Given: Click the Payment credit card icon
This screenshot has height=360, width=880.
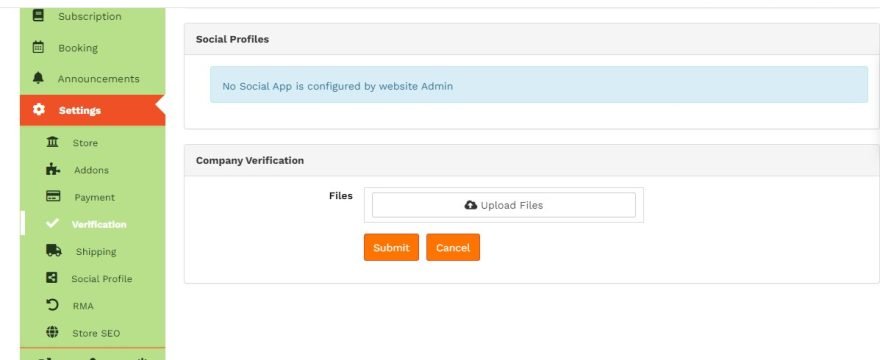Looking at the screenshot, I should tap(53, 197).
